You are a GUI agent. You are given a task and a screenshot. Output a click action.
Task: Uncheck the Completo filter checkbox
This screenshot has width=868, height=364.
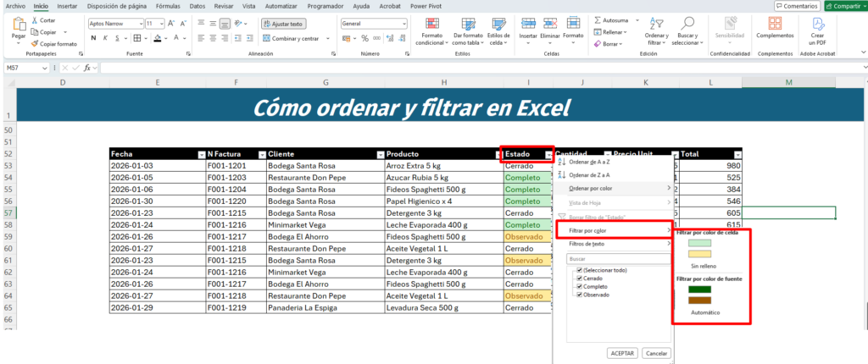pos(580,287)
